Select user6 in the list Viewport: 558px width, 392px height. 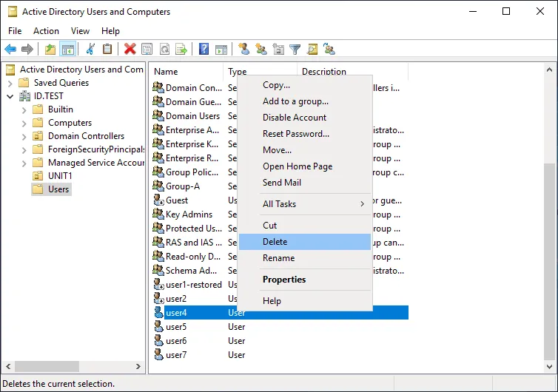point(176,341)
